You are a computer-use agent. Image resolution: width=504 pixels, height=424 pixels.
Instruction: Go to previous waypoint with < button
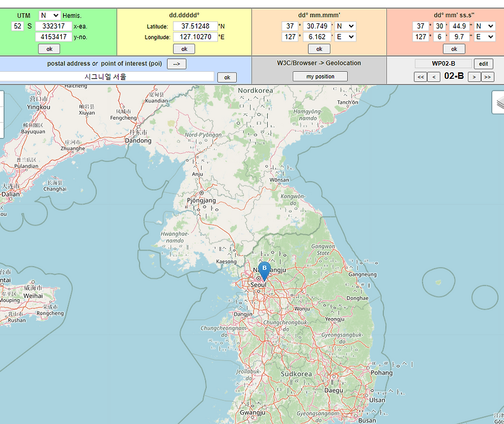point(434,77)
